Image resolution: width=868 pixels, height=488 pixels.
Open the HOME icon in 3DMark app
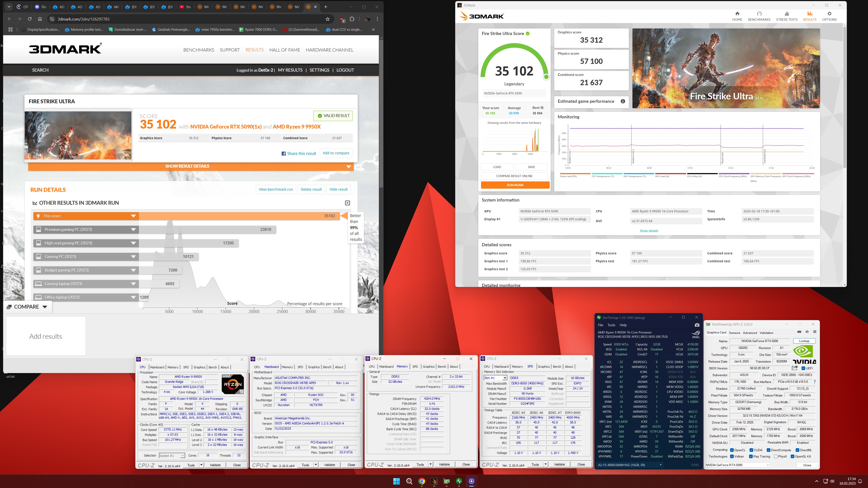737,16
